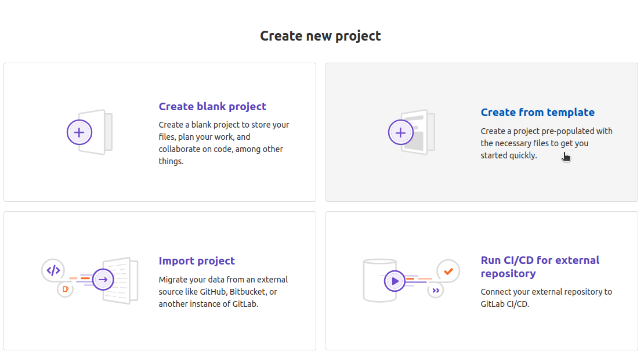Click the Create new project page heading
644x355 pixels.
click(x=320, y=36)
